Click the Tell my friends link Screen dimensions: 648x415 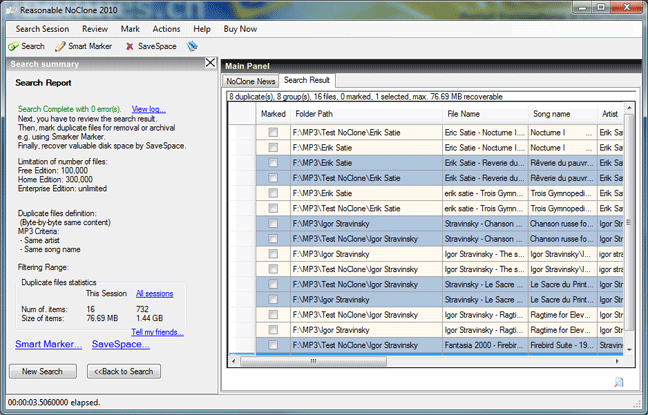click(157, 332)
